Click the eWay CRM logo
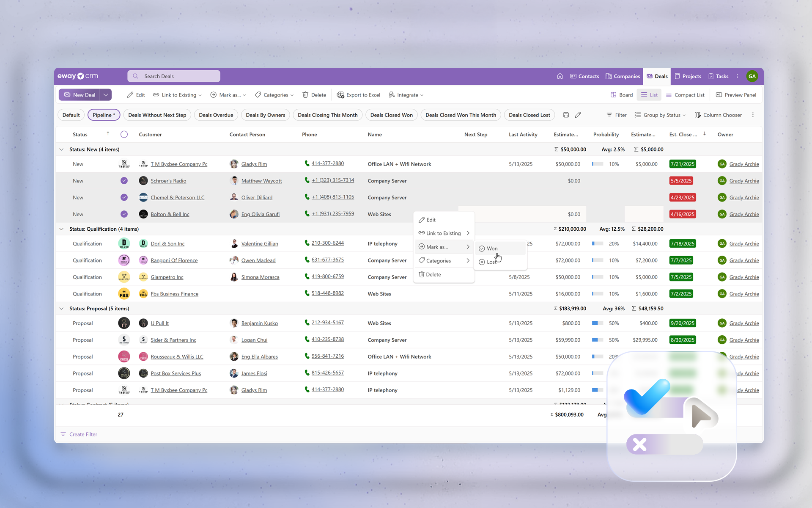This screenshot has height=508, width=812. [x=78, y=76]
